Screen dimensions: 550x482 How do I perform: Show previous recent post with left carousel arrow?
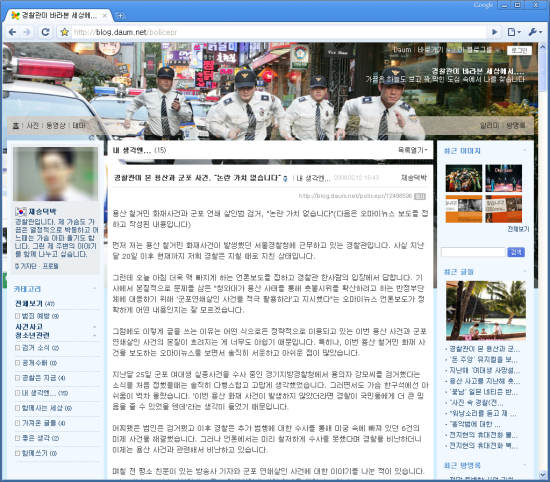click(x=450, y=310)
